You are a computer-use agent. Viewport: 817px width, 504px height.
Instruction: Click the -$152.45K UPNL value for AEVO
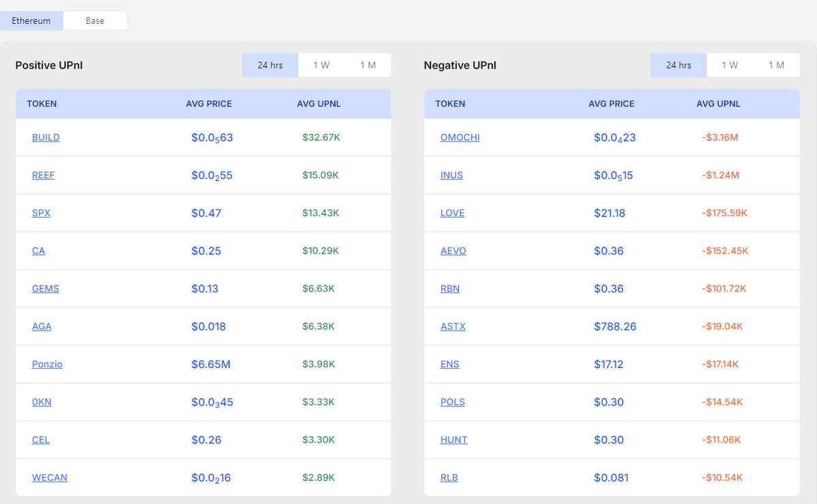click(725, 251)
